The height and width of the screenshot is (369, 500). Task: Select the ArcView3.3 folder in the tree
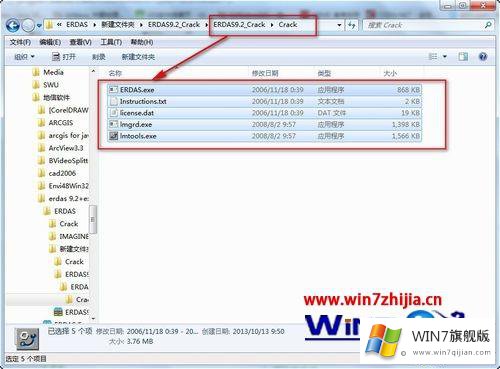click(x=66, y=148)
